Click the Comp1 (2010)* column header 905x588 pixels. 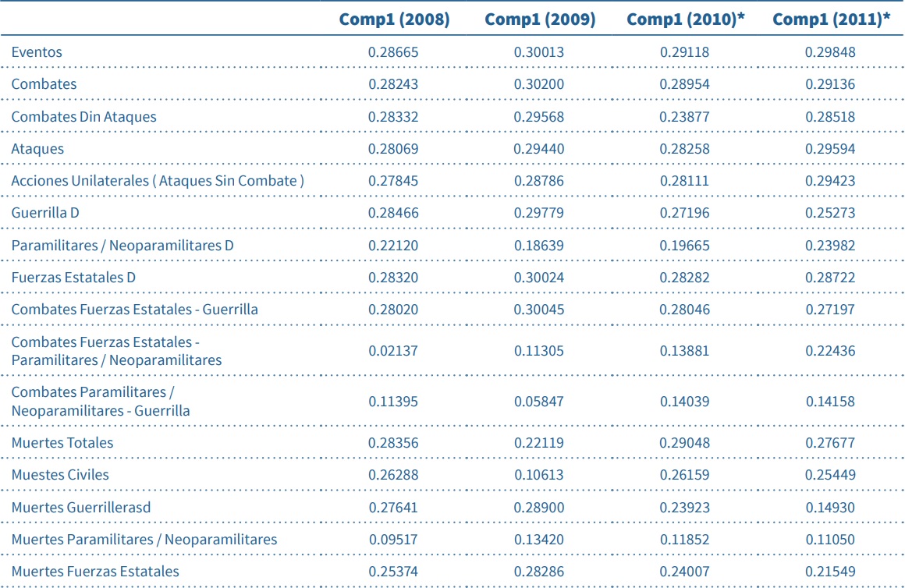pos(686,19)
